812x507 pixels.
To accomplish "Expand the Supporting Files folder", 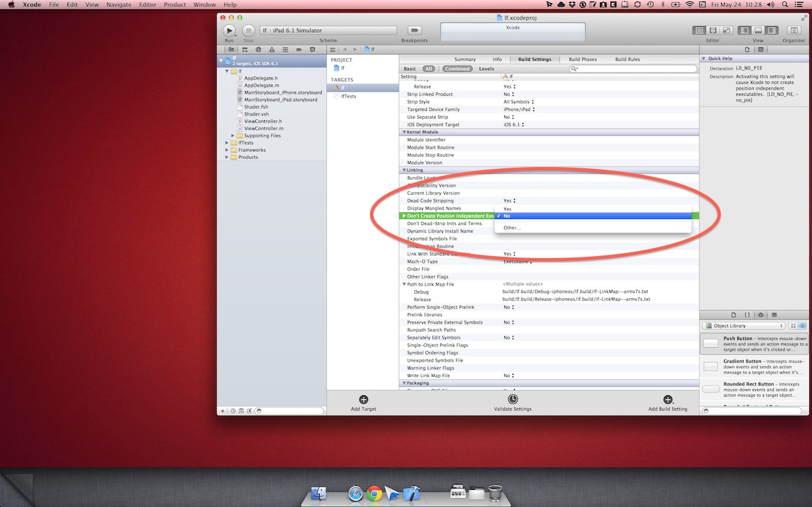I will pyautogui.click(x=233, y=135).
